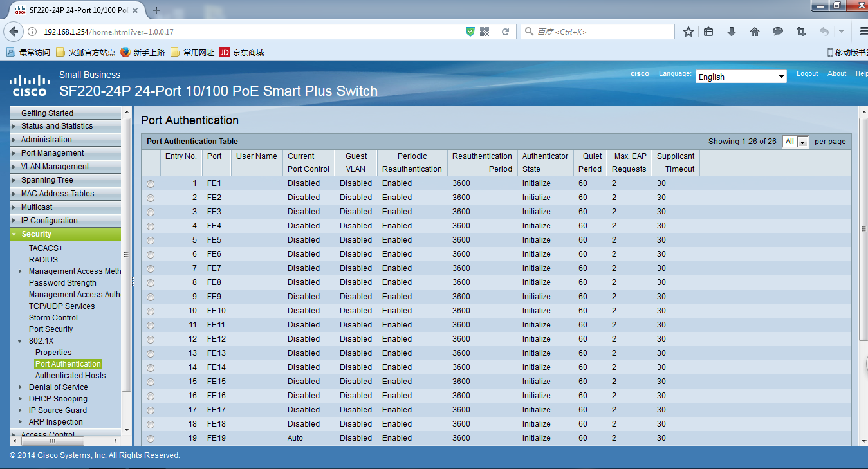Reload the page with the refresh icon
The image size is (868, 469).
pyautogui.click(x=506, y=32)
